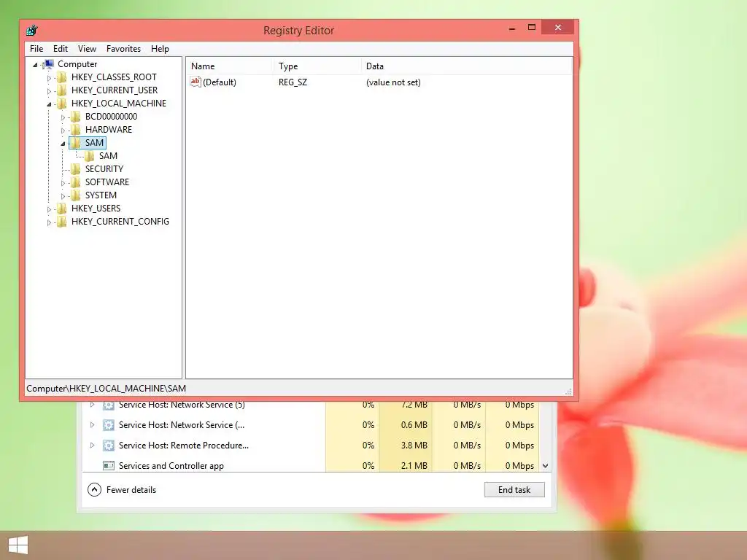Image resolution: width=747 pixels, height=560 pixels.
Task: Click SECURITY folder icon
Action: point(75,169)
